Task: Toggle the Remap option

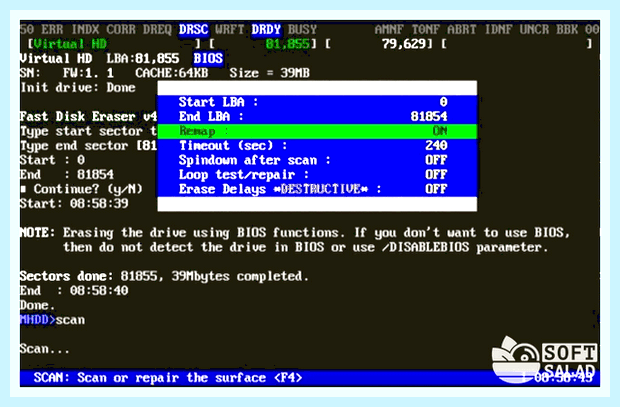Action: tap(317, 131)
